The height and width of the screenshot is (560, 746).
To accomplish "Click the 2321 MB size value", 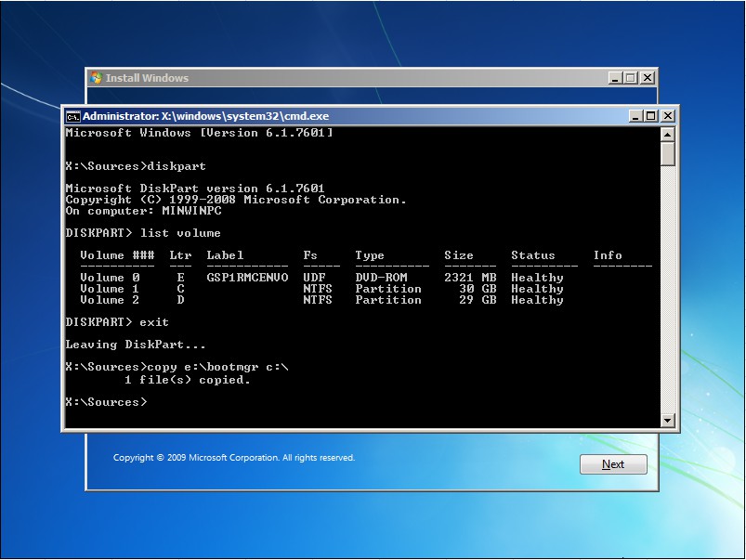I will pos(470,278).
